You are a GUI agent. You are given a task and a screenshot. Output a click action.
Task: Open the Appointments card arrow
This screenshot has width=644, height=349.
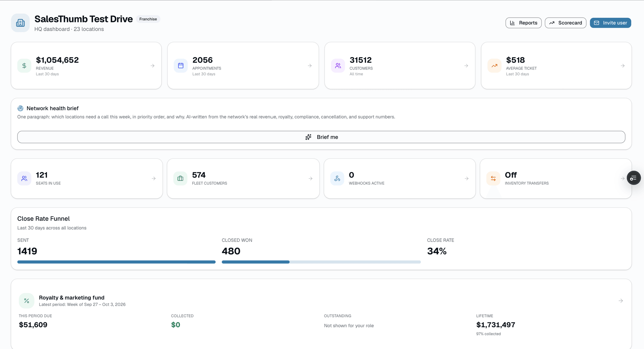tap(310, 66)
